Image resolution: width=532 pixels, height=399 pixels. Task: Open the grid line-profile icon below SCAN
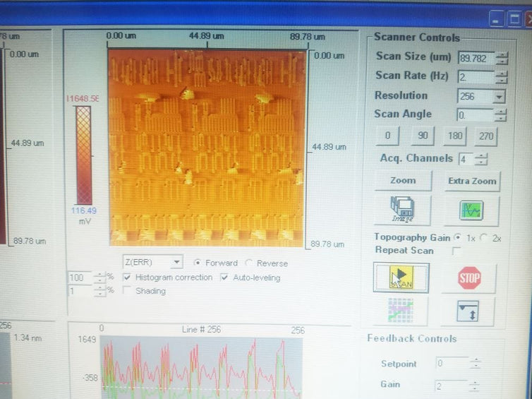[401, 310]
